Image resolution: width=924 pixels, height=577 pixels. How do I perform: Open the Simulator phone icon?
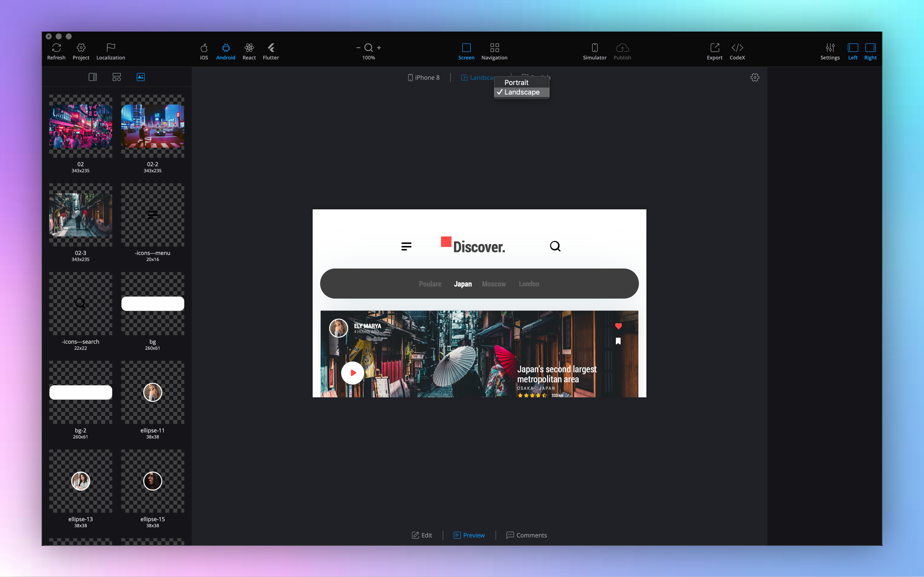(594, 48)
